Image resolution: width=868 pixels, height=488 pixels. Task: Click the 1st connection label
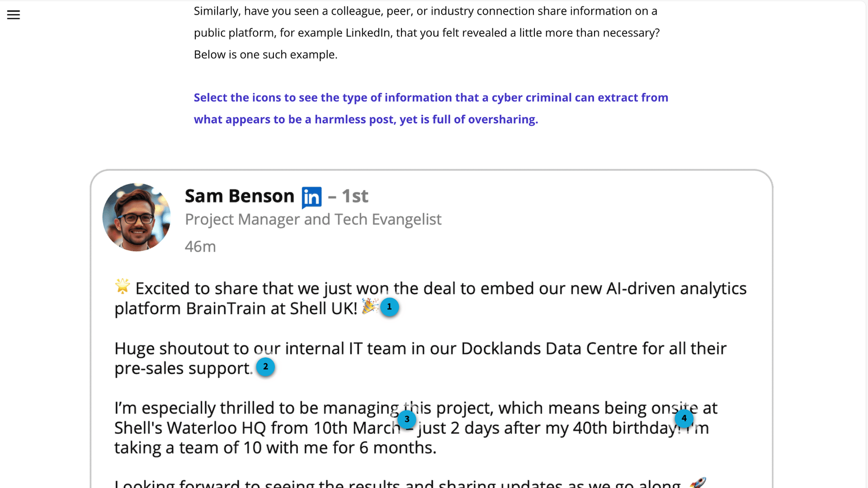click(355, 196)
